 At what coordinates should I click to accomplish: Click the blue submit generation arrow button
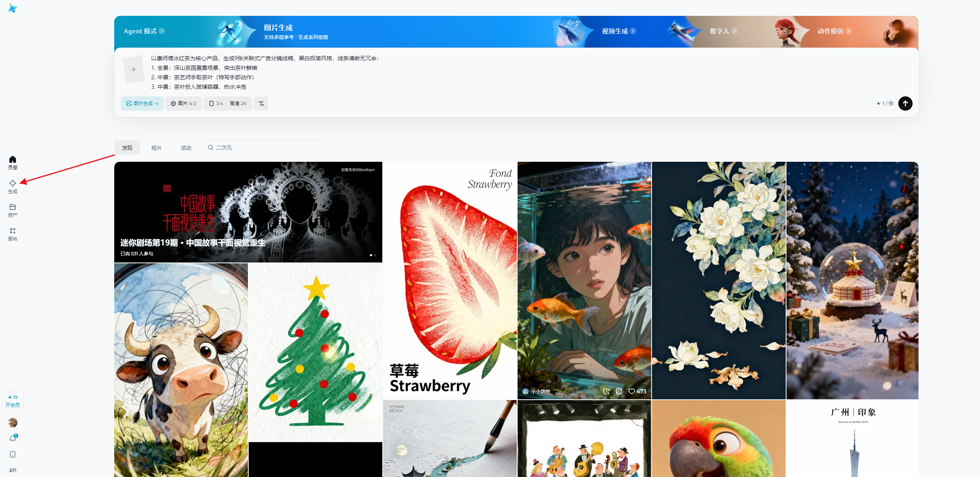click(x=905, y=103)
